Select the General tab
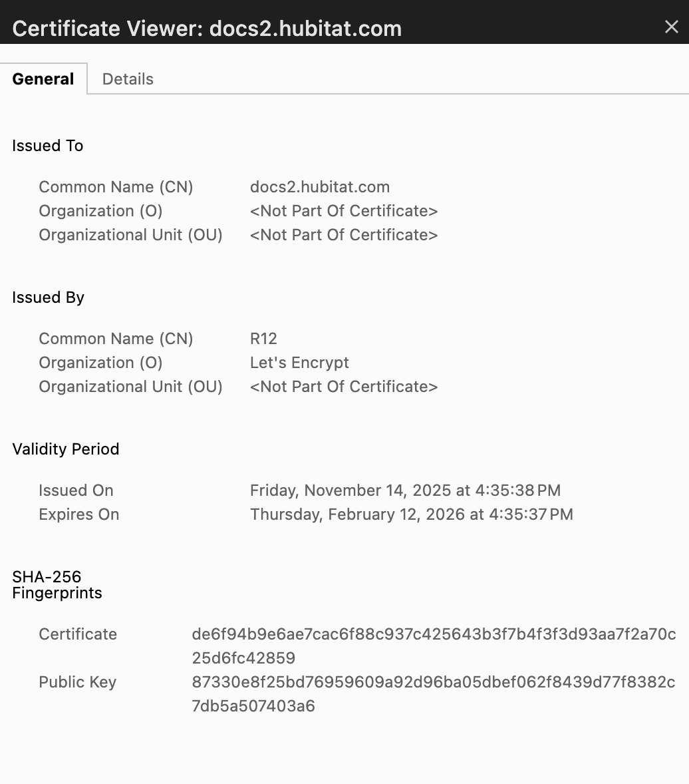689x784 pixels. click(43, 79)
